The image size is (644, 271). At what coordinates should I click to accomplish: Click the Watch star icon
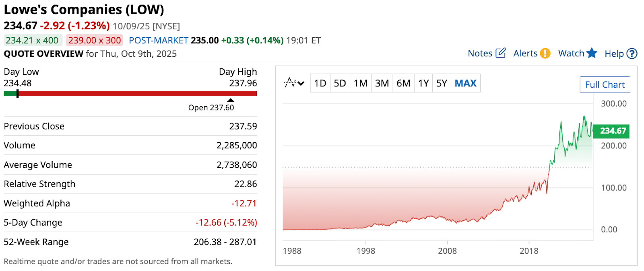click(592, 53)
